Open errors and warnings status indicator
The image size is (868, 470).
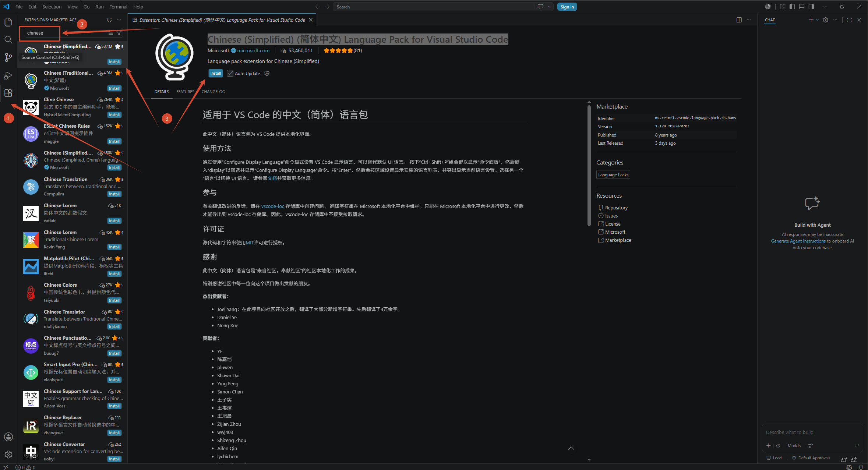(x=26, y=467)
